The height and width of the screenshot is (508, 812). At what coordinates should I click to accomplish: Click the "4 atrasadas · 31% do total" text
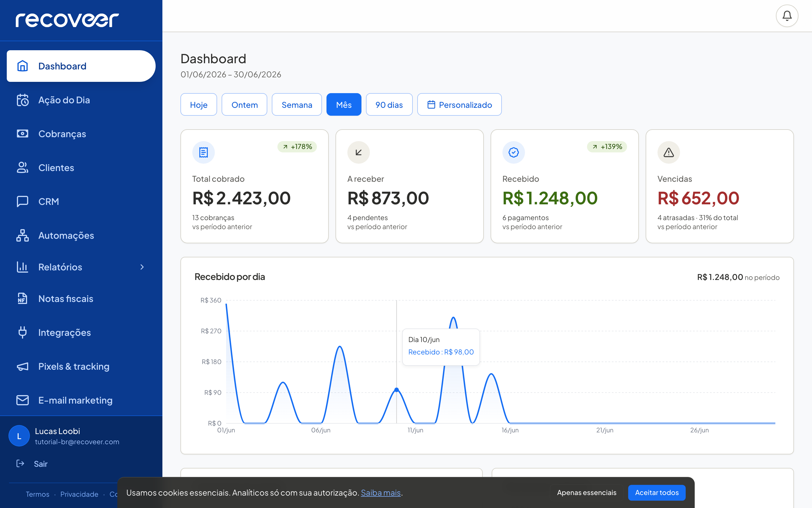(698, 218)
